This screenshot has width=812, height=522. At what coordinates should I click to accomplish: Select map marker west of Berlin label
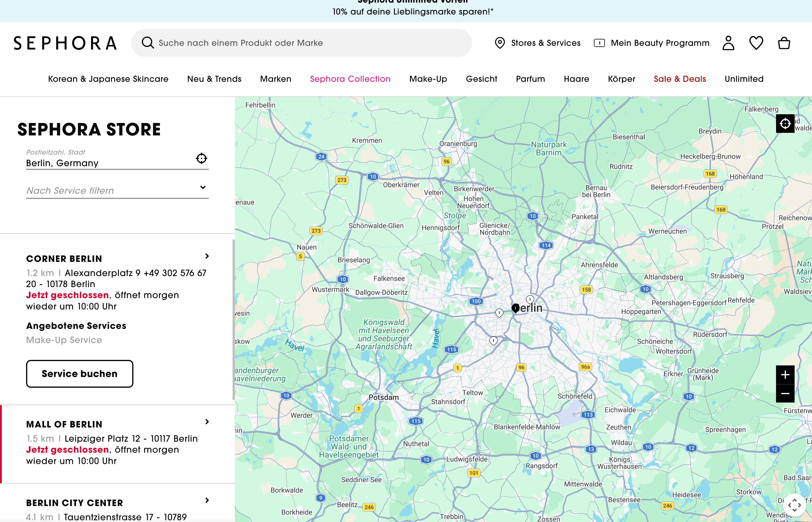(x=499, y=313)
